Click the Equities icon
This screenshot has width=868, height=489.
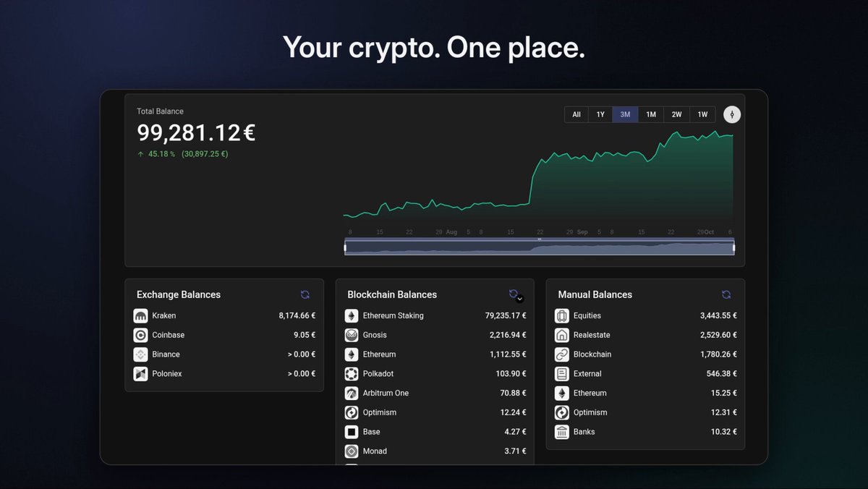[562, 316]
